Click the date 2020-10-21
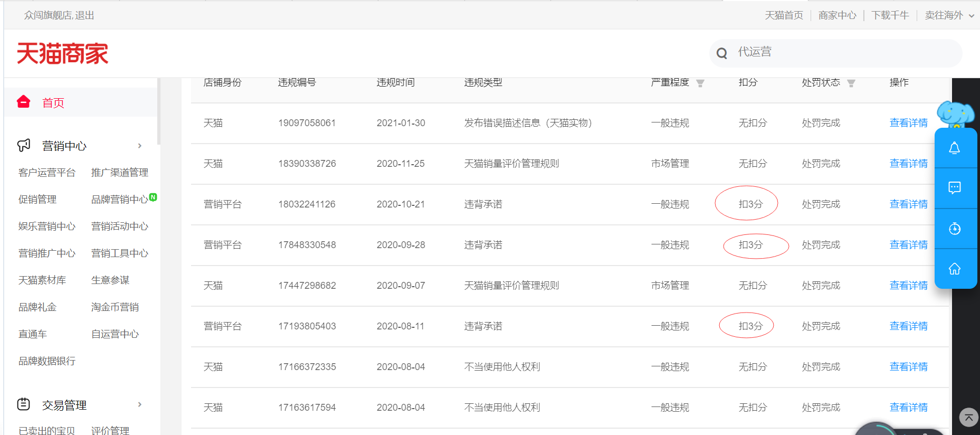This screenshot has height=435, width=980. coord(401,204)
